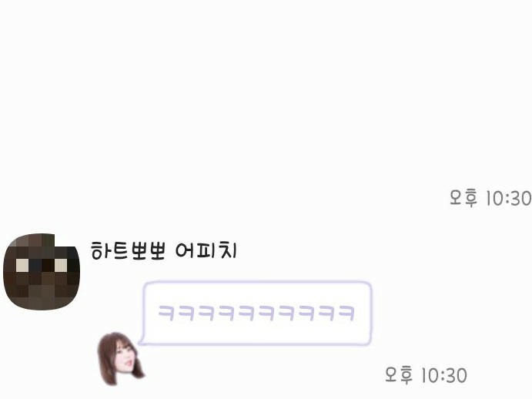Click the last ㅋ character in the bubble
Image resolution: width=532 pixels, height=399 pixels.
346,313
